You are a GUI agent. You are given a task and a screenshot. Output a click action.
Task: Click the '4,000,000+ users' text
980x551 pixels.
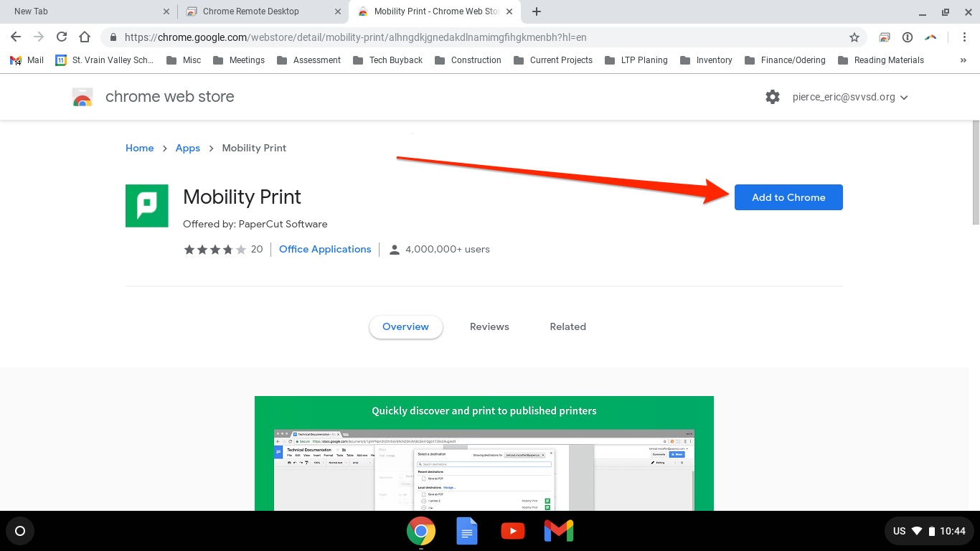click(448, 249)
